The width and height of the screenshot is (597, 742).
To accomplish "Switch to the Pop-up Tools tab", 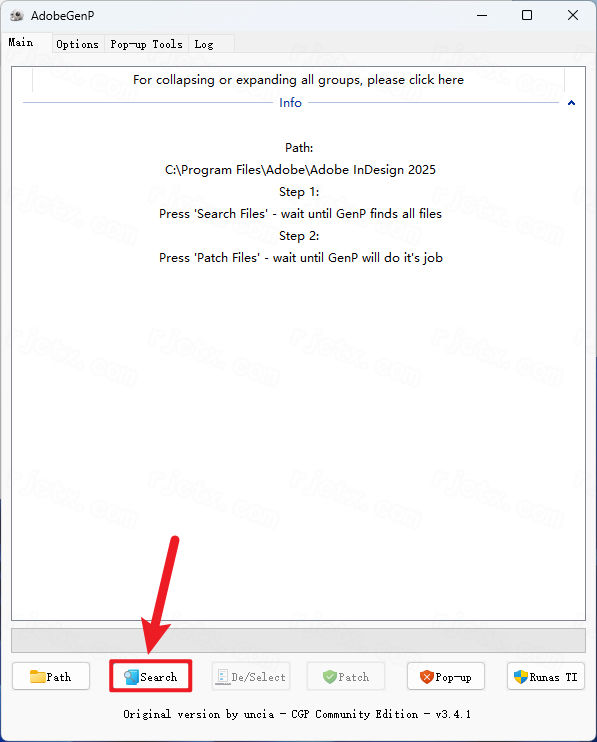I will click(147, 44).
